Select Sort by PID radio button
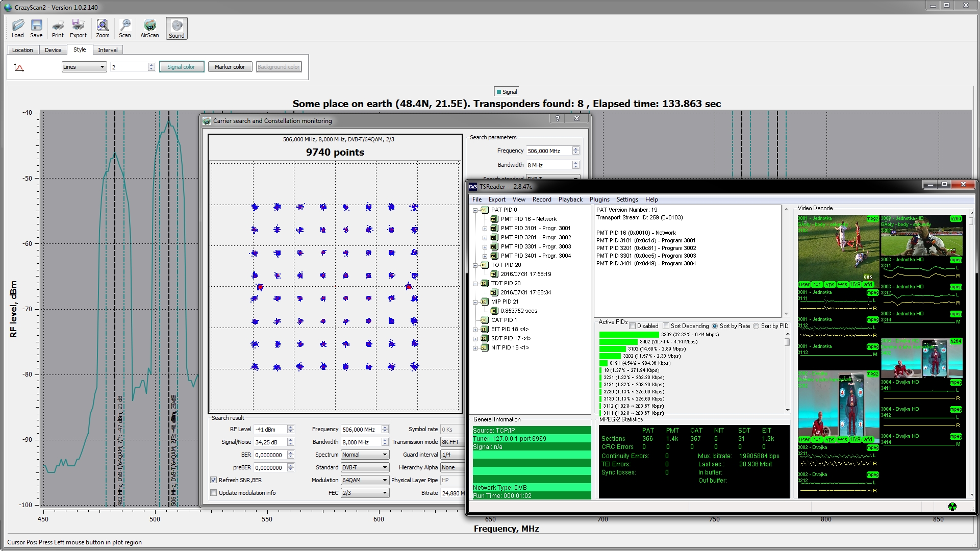Viewport: 980px width, 551px height. (756, 326)
